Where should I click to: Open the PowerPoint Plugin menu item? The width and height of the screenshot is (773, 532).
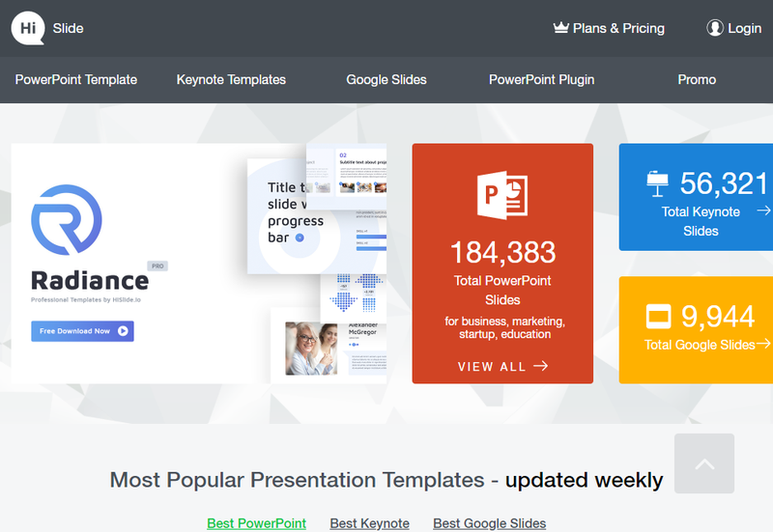[542, 80]
